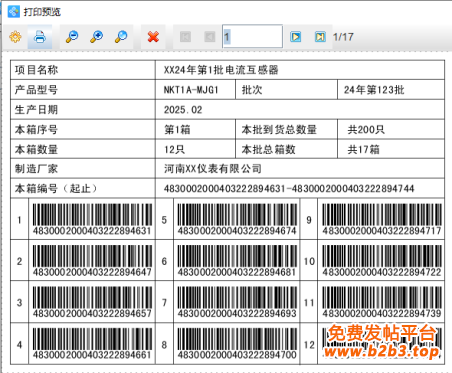The width and height of the screenshot is (452, 373).
Task: Go to next page arrow
Action: click(x=296, y=37)
